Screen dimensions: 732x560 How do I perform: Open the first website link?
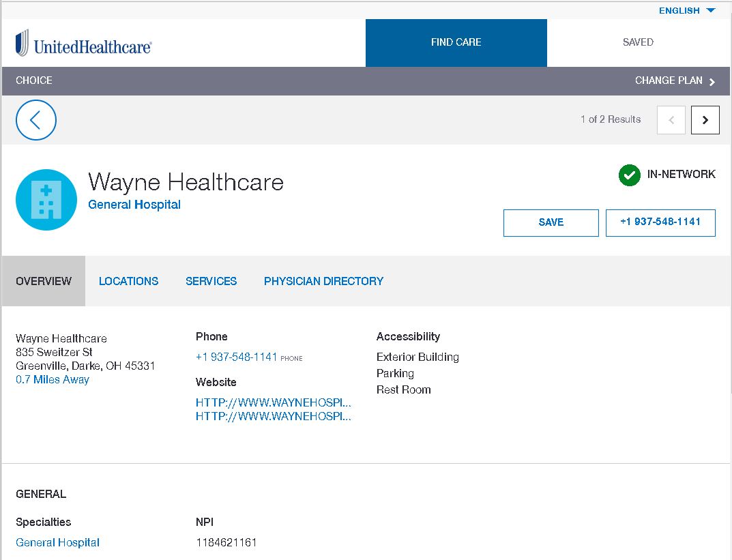click(x=273, y=402)
